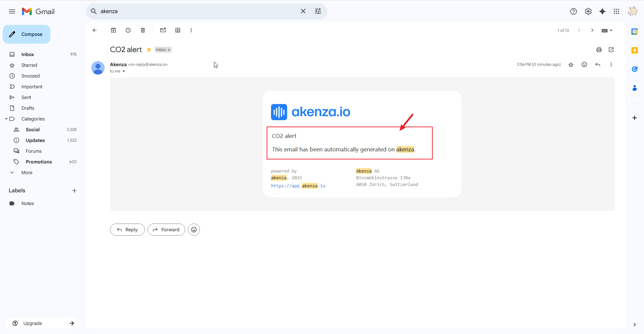Click sender name Akenza
The width and height of the screenshot is (644, 334).
[x=118, y=64]
